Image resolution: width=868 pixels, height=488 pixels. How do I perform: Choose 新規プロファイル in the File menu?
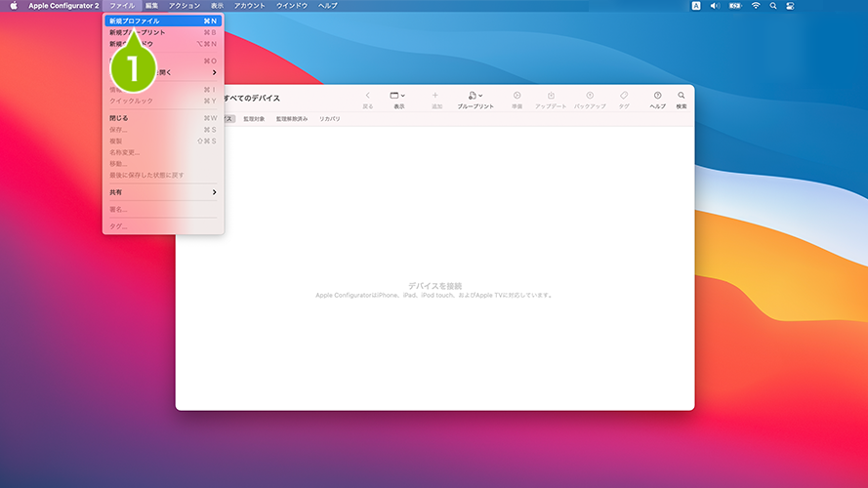163,21
